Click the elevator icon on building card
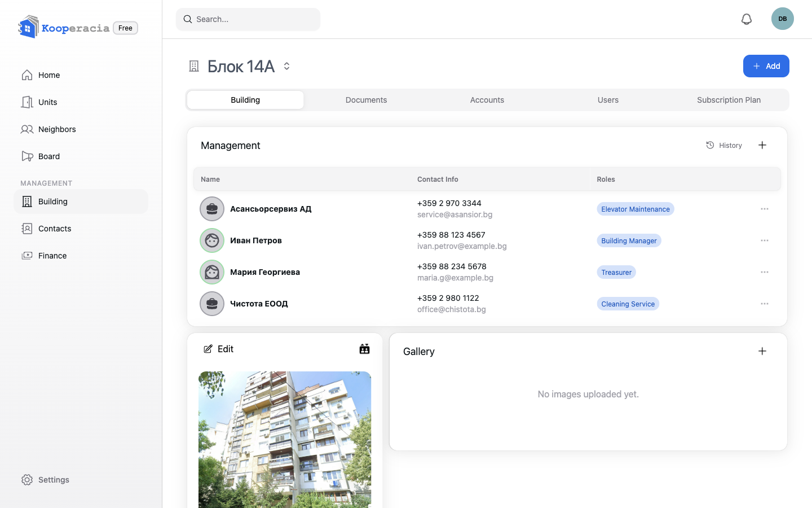812x508 pixels. pyautogui.click(x=365, y=349)
